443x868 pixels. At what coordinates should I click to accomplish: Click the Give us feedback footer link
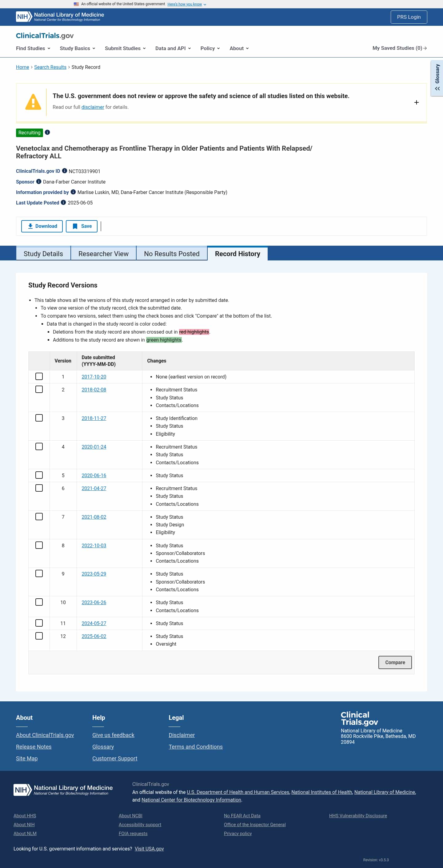(x=113, y=735)
